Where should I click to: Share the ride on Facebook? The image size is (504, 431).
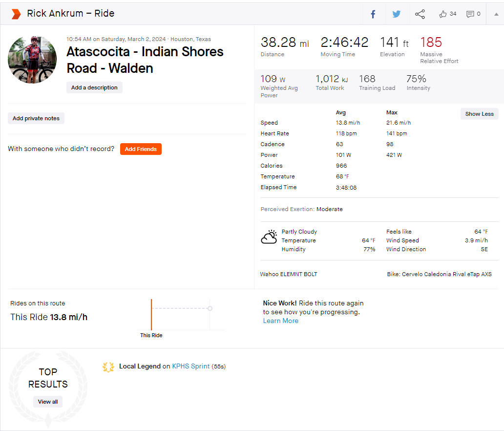(373, 14)
